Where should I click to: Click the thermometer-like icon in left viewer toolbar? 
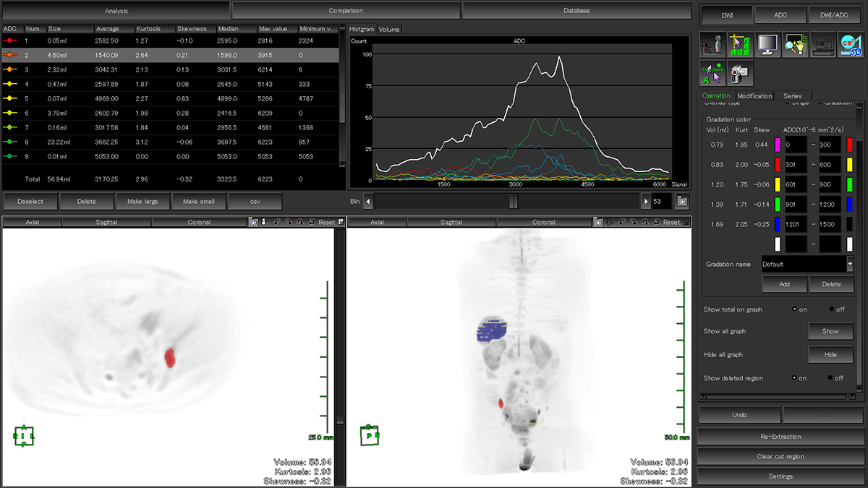pyautogui.click(x=265, y=222)
